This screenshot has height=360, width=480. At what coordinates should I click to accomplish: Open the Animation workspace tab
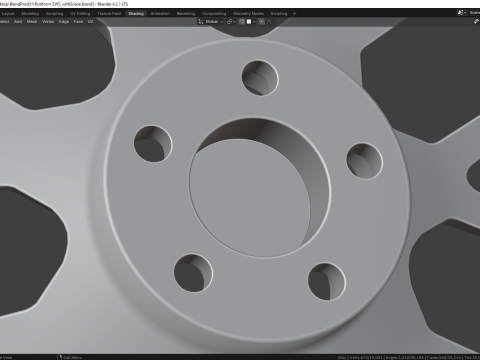pyautogui.click(x=160, y=14)
